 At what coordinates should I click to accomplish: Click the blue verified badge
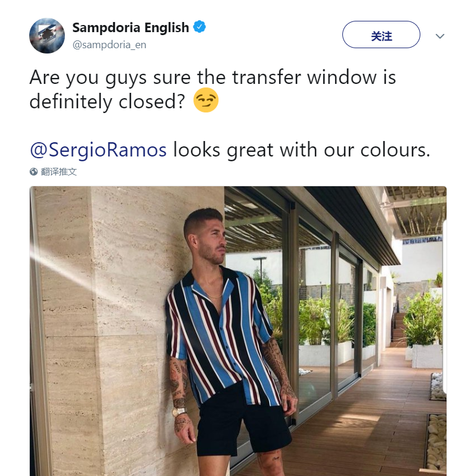(x=199, y=27)
